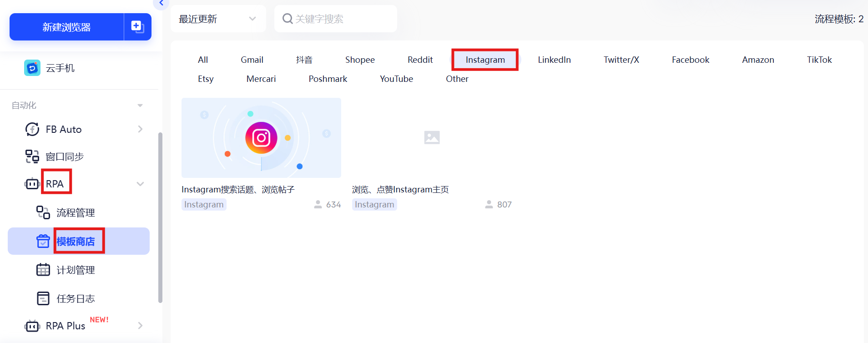
Task: Open 流程管理 page
Action: (76, 212)
